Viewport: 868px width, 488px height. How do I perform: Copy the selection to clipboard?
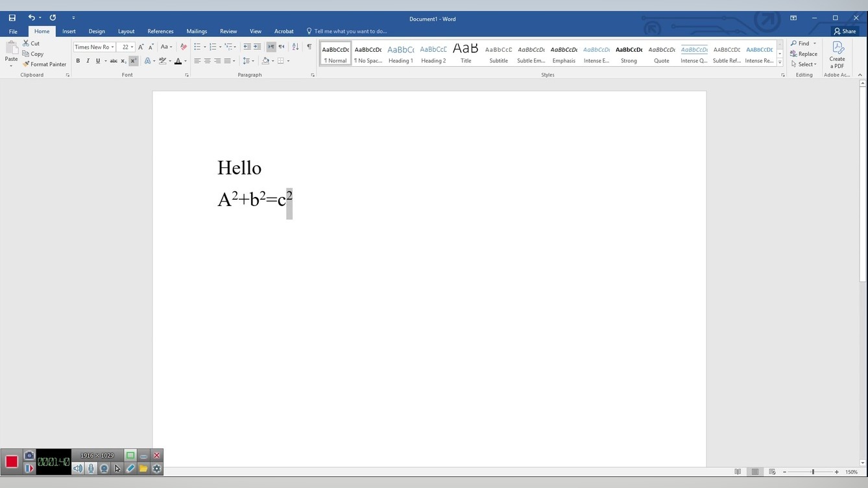tap(33, 54)
